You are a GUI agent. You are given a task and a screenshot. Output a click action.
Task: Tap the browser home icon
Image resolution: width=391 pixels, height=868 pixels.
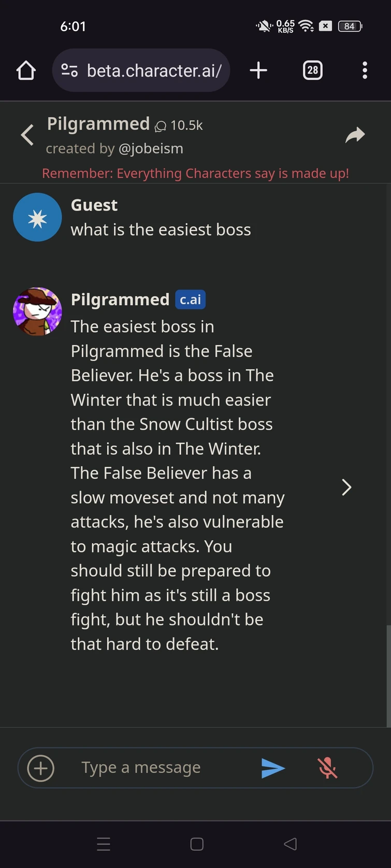(26, 70)
